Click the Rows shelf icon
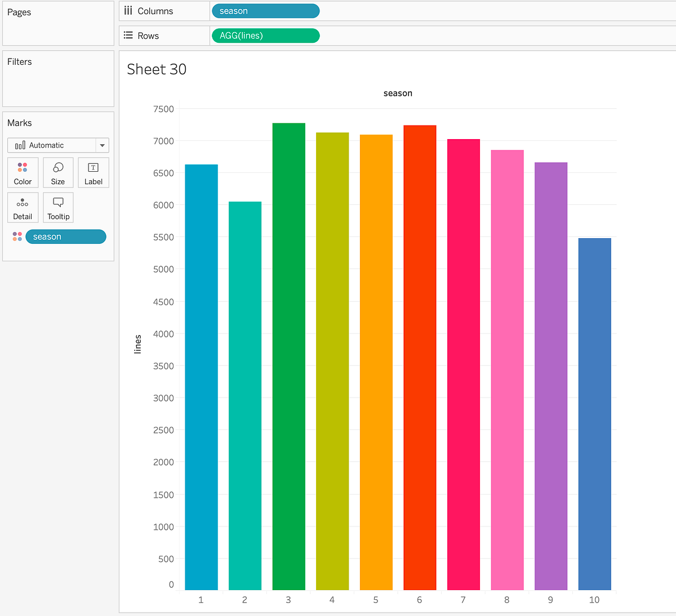676x616 pixels. (x=128, y=35)
